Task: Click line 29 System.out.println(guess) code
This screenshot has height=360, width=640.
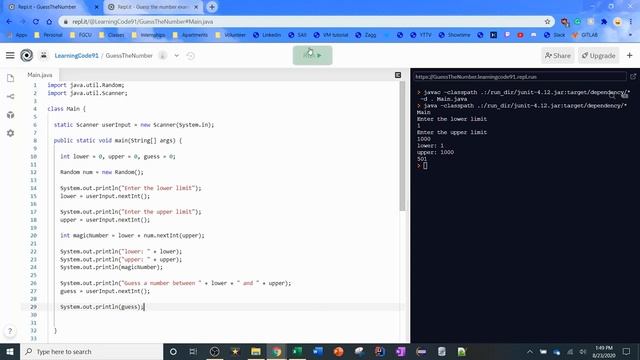Action: [x=101, y=307]
